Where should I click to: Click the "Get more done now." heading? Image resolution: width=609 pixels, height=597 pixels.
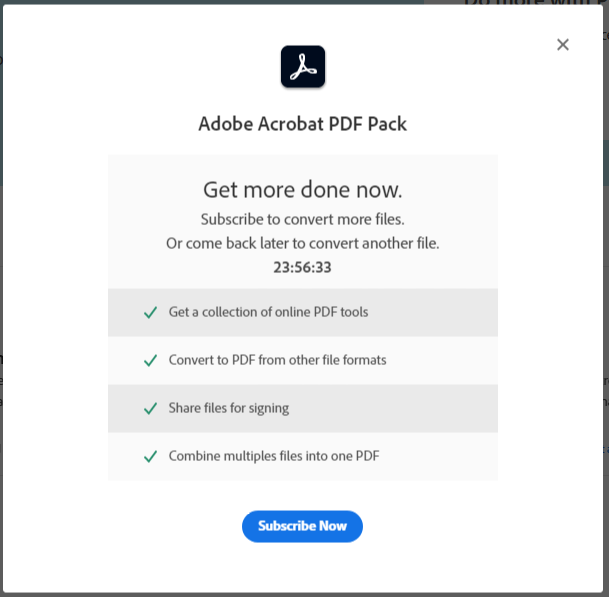(303, 190)
